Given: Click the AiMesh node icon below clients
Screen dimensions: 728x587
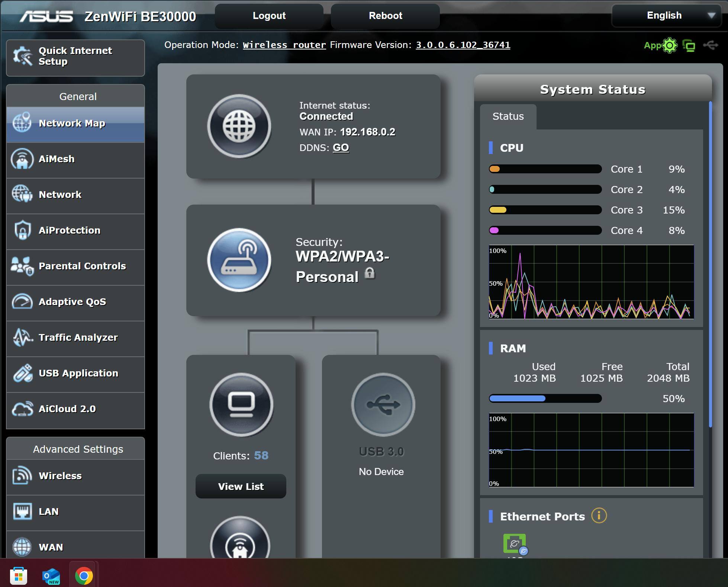Looking at the screenshot, I should click(x=240, y=543).
